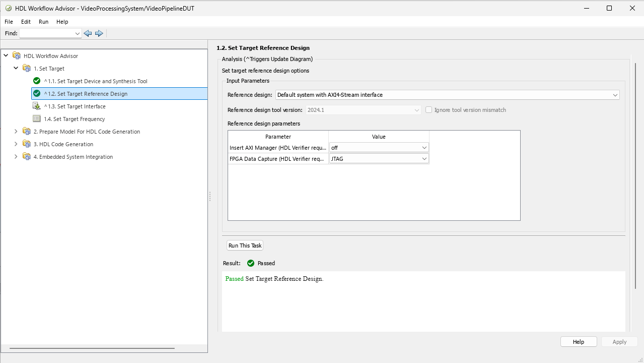644x363 pixels.
Task: Click the Run This Task button
Action: click(245, 246)
